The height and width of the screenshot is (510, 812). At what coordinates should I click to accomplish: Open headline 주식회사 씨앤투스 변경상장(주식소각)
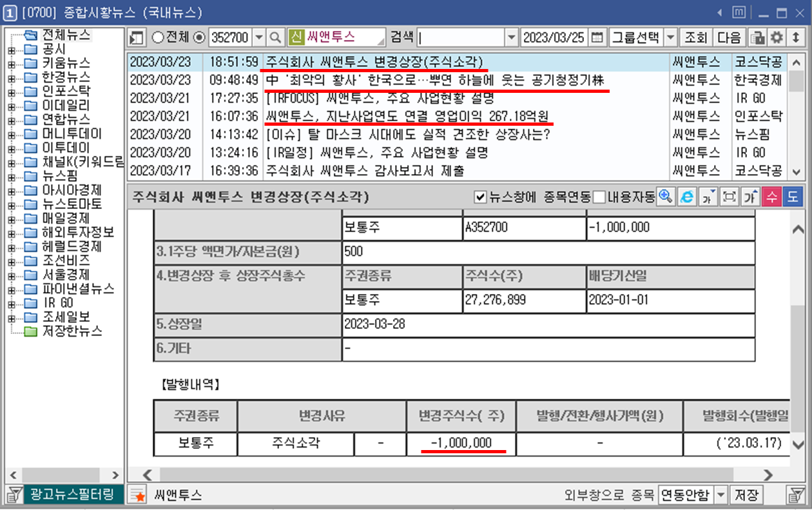376,62
